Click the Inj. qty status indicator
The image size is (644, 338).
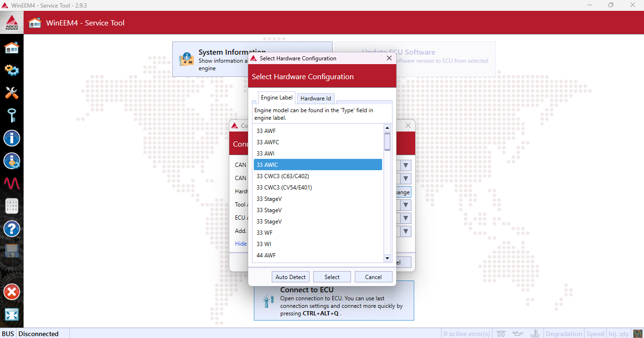click(x=619, y=334)
